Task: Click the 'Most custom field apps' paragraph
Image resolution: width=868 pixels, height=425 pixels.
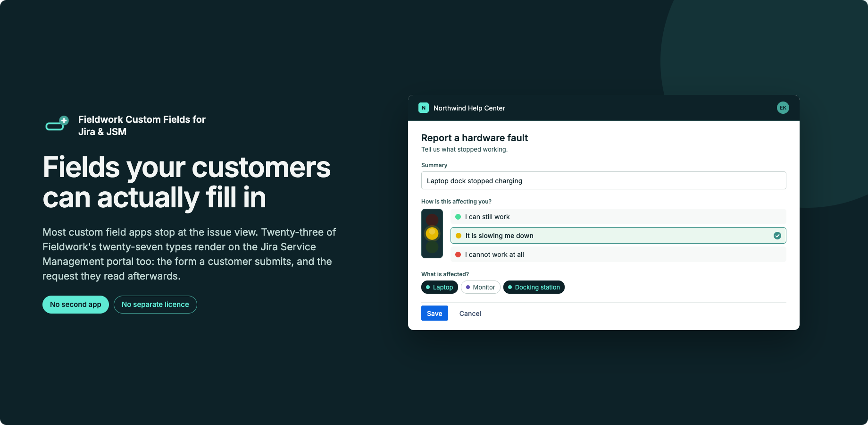Action: (189, 254)
